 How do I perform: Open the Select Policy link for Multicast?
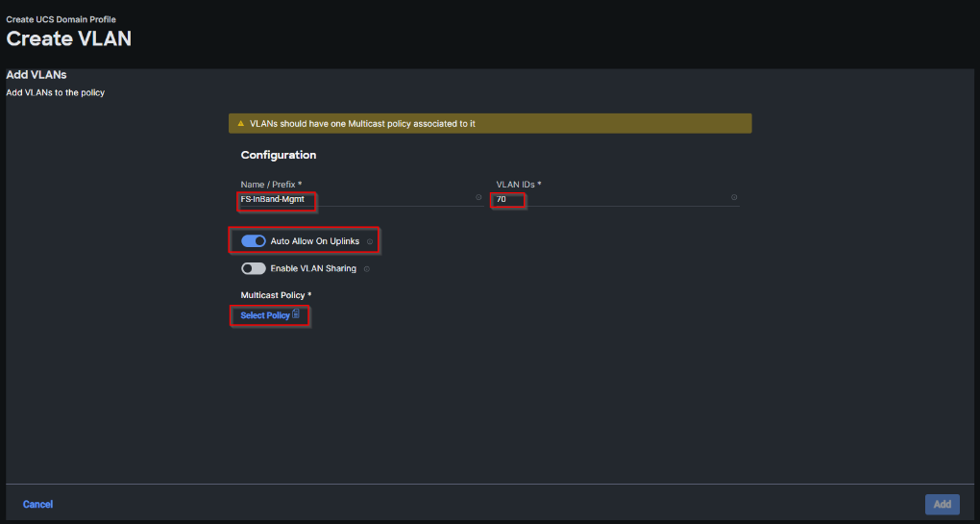click(x=265, y=315)
